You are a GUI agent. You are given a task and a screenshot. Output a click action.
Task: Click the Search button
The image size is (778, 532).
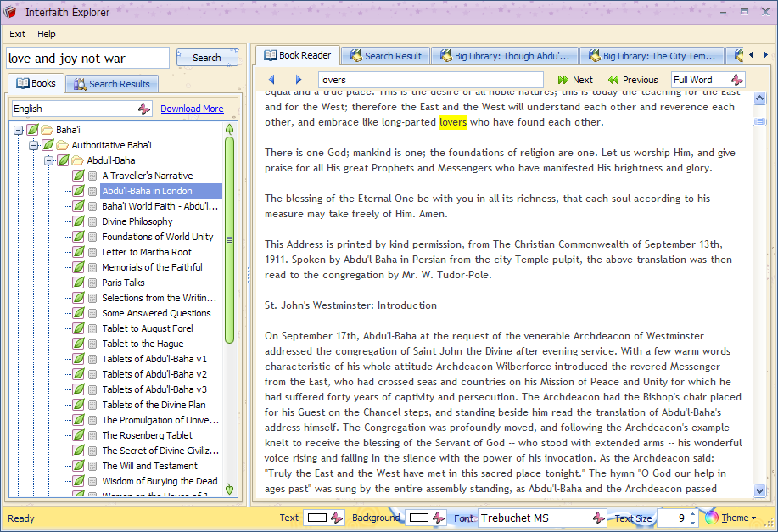pos(206,58)
